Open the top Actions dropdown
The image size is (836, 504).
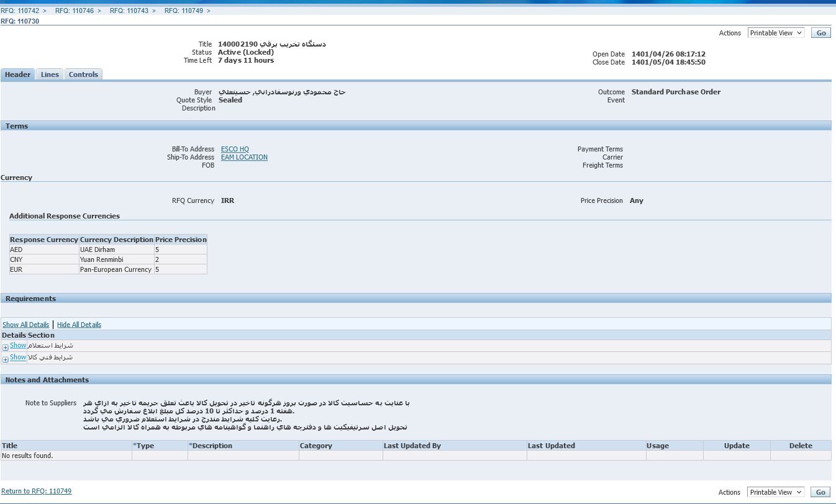(x=776, y=33)
